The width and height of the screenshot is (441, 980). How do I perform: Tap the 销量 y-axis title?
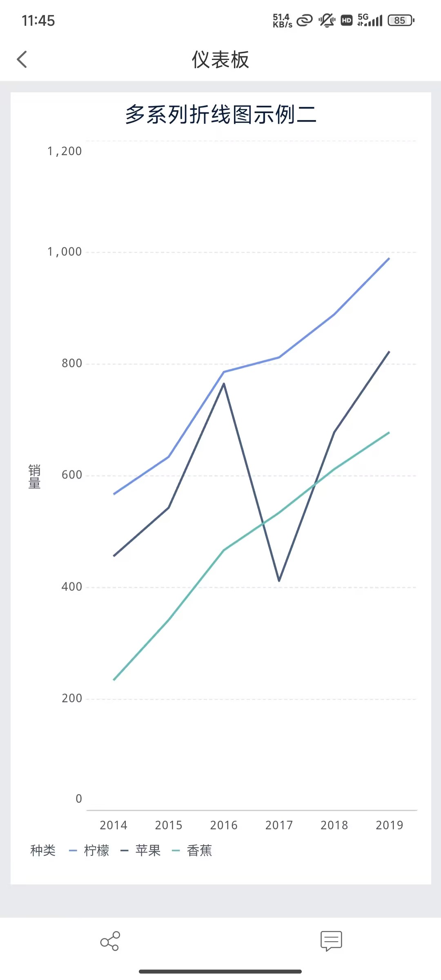click(x=34, y=476)
